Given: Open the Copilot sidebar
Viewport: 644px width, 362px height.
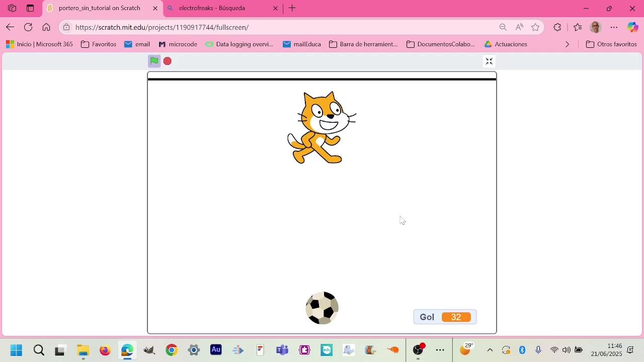Looking at the screenshot, I should pos(632,27).
